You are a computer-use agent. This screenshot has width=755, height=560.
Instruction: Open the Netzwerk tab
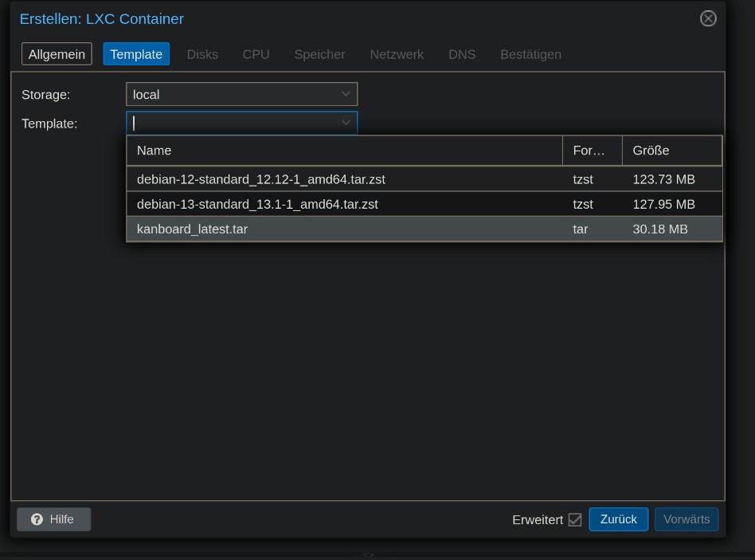coord(397,54)
